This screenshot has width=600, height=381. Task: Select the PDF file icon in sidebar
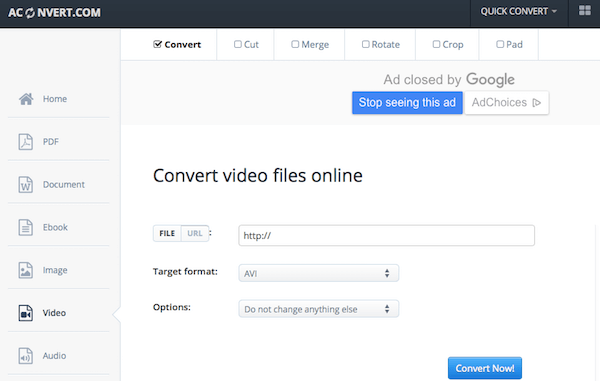pyautogui.click(x=26, y=142)
